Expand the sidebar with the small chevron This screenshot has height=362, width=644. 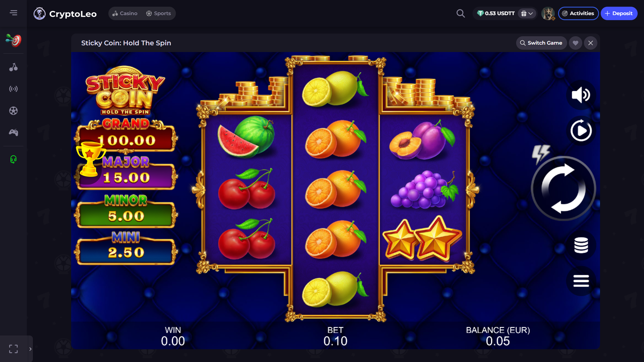click(30, 349)
